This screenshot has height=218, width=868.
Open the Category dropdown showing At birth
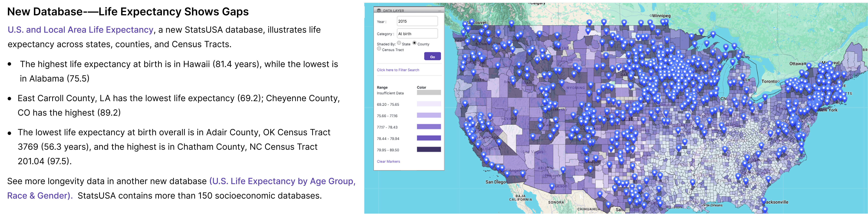pos(417,34)
